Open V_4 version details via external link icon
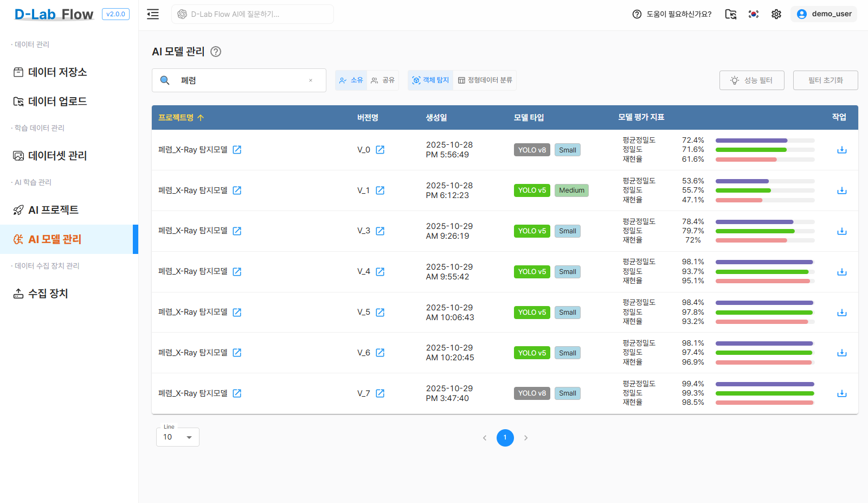868x503 pixels. [380, 271]
